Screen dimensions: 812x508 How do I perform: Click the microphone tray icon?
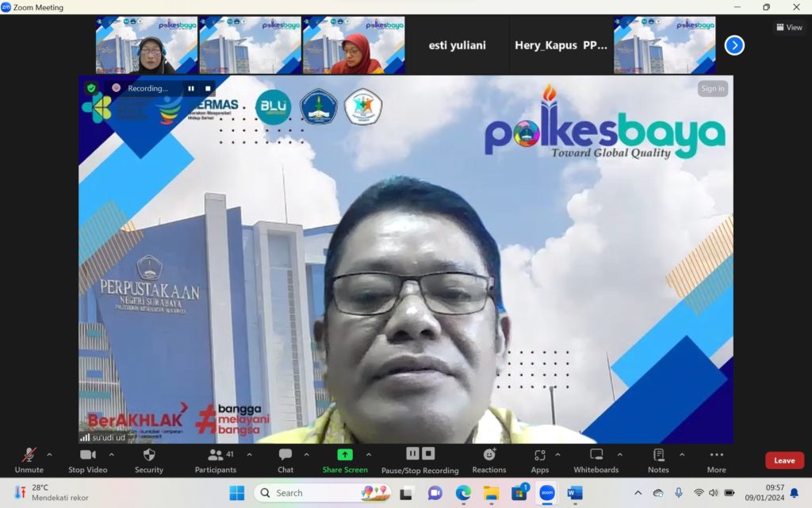pos(679,493)
